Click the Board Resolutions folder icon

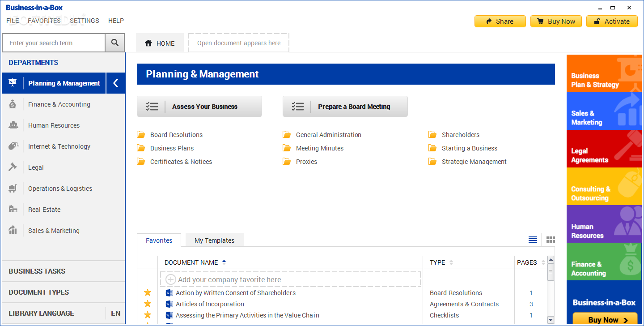(141, 135)
